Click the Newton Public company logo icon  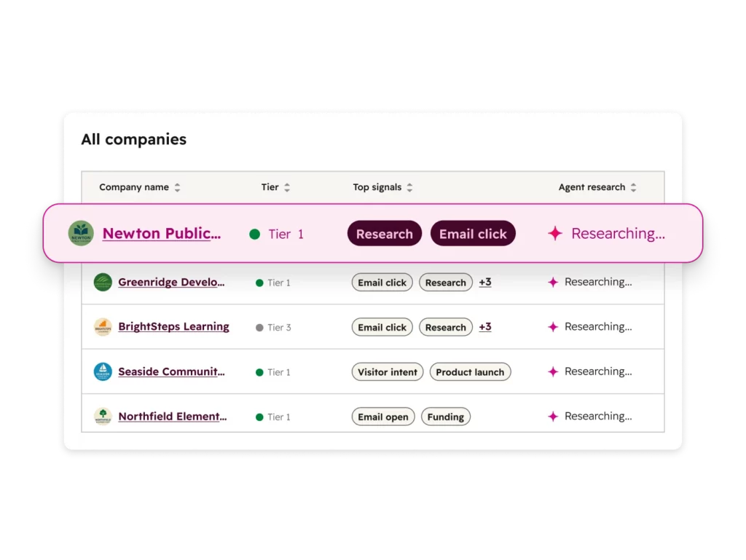[x=81, y=233]
